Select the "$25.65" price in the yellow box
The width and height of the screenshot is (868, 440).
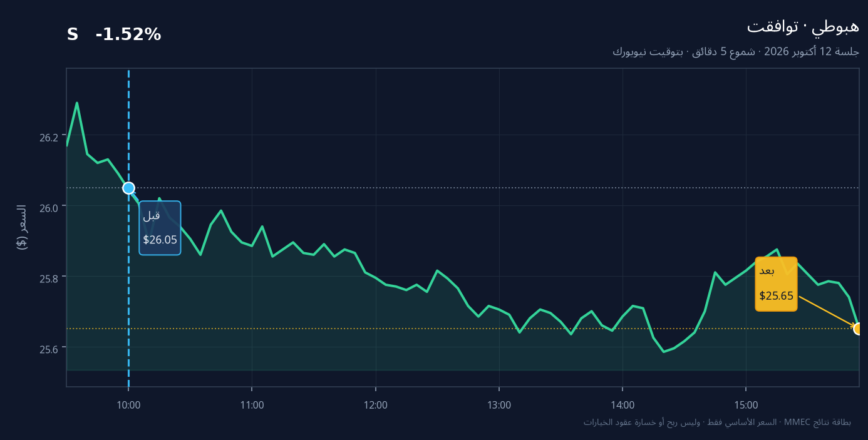[x=776, y=296]
